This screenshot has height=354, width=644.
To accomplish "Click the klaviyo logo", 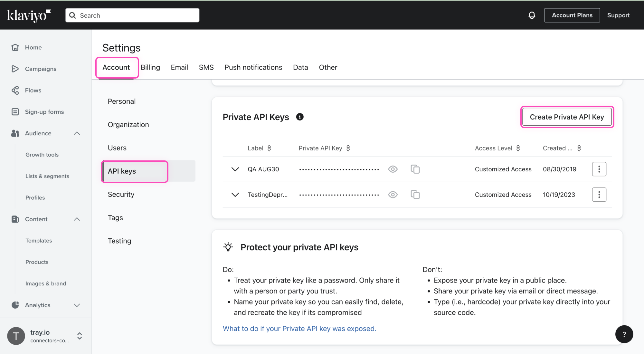I will click(x=29, y=15).
